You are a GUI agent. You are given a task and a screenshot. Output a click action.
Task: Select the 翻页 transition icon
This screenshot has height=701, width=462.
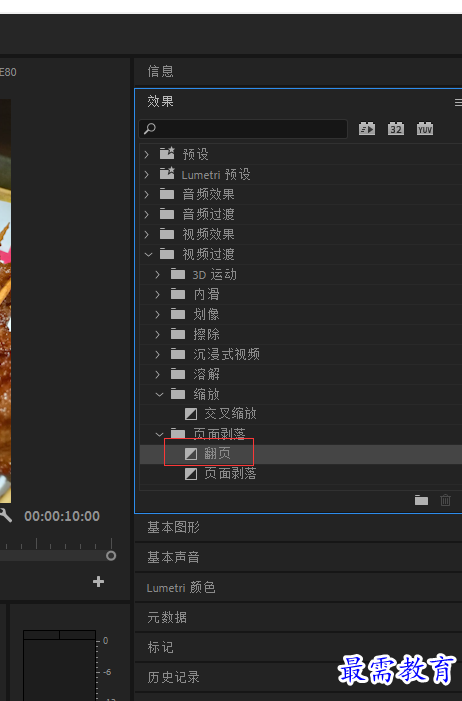click(x=191, y=454)
